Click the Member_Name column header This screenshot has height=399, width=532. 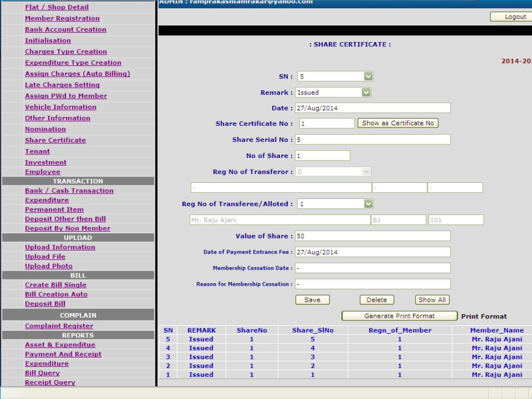point(497,330)
